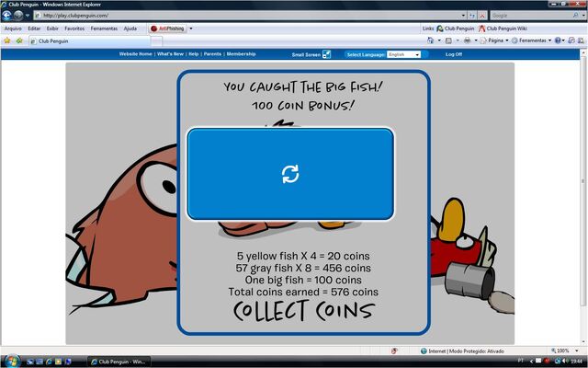The height and width of the screenshot is (368, 588).
Task: Click the '57 gray fish X 8 = 456 coins' text
Action: [303, 268]
